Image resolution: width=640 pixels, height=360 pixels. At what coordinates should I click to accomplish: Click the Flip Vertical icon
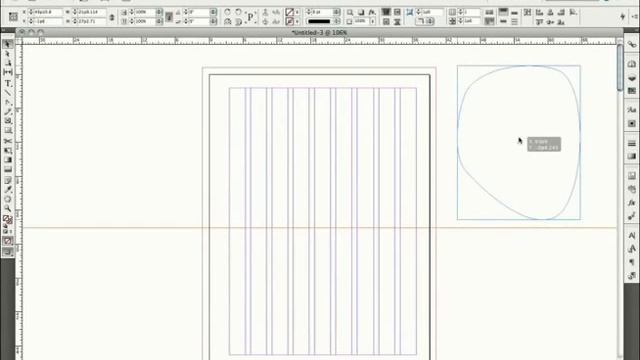[x=238, y=21]
